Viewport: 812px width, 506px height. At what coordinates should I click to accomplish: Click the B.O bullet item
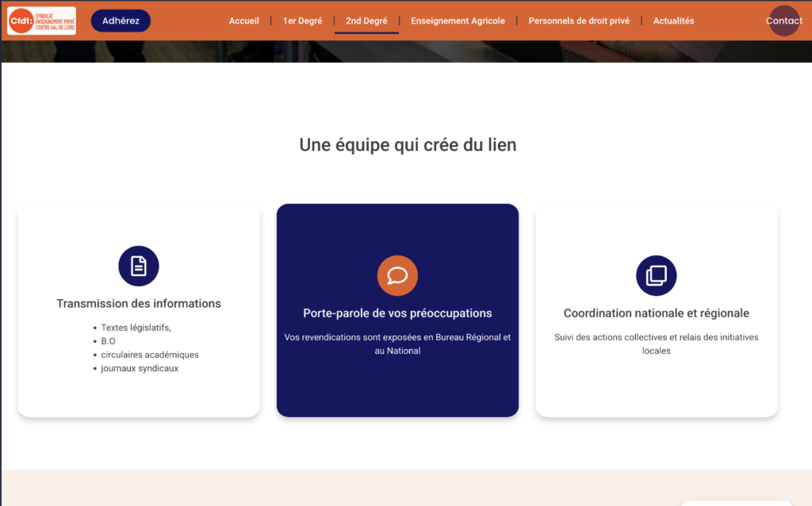108,341
